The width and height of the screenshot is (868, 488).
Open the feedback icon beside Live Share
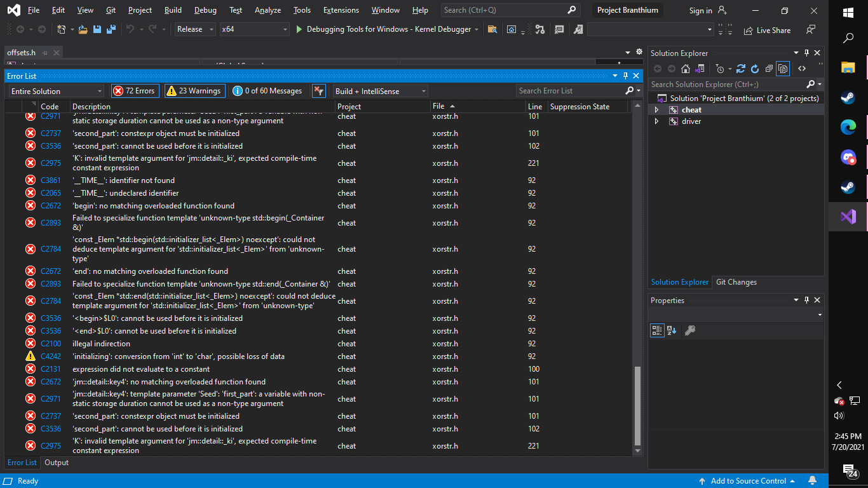[810, 30]
